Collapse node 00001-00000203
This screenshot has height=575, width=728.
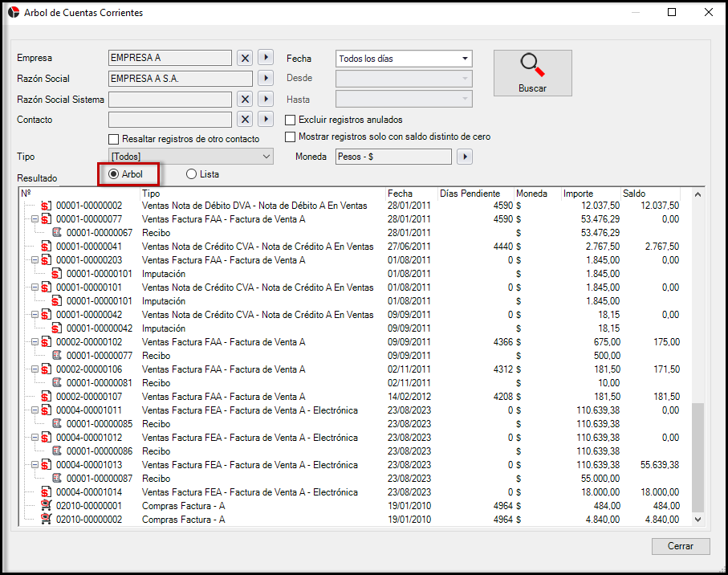click(x=35, y=259)
